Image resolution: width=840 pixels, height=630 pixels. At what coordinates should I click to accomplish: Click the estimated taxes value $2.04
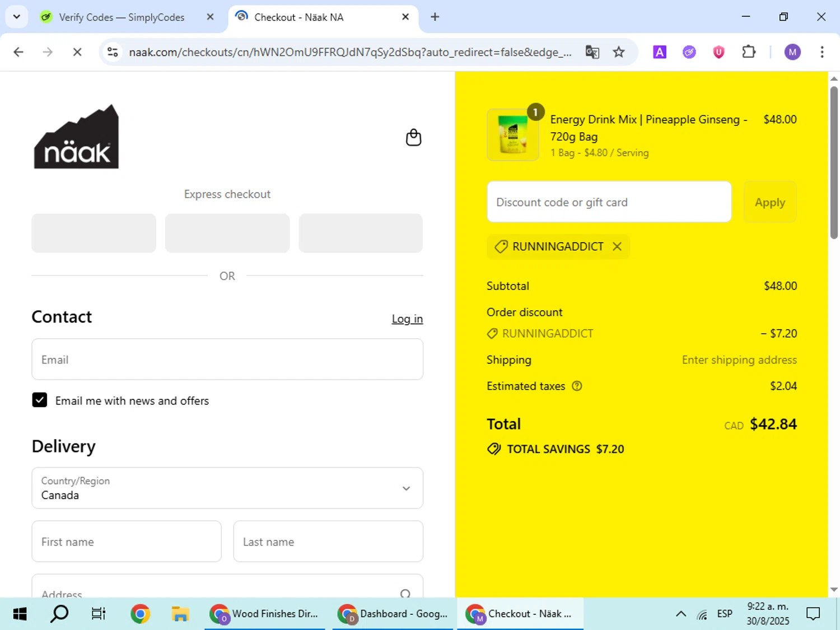coord(783,386)
